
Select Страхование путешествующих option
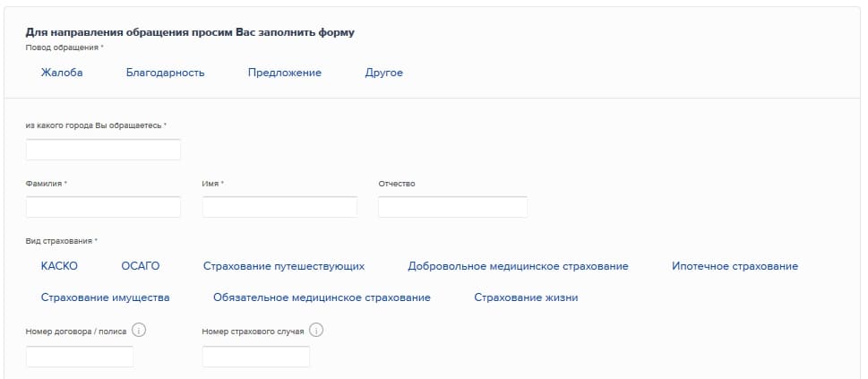tap(284, 266)
